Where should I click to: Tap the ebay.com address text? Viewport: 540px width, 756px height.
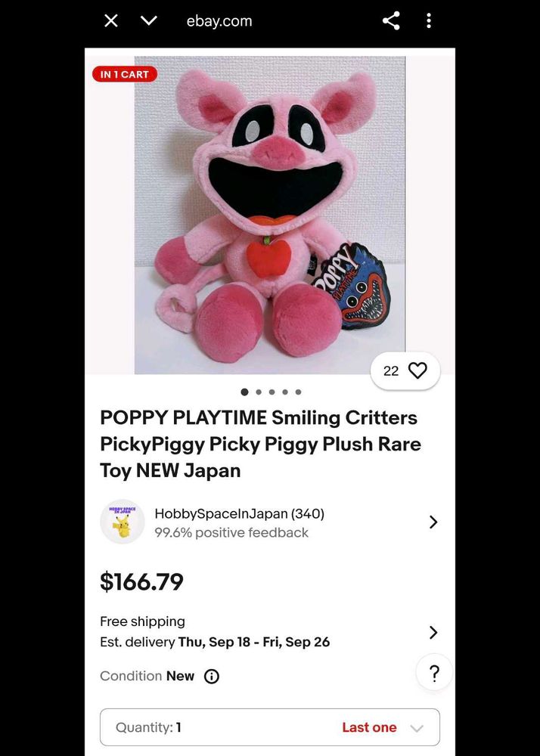[x=219, y=21]
